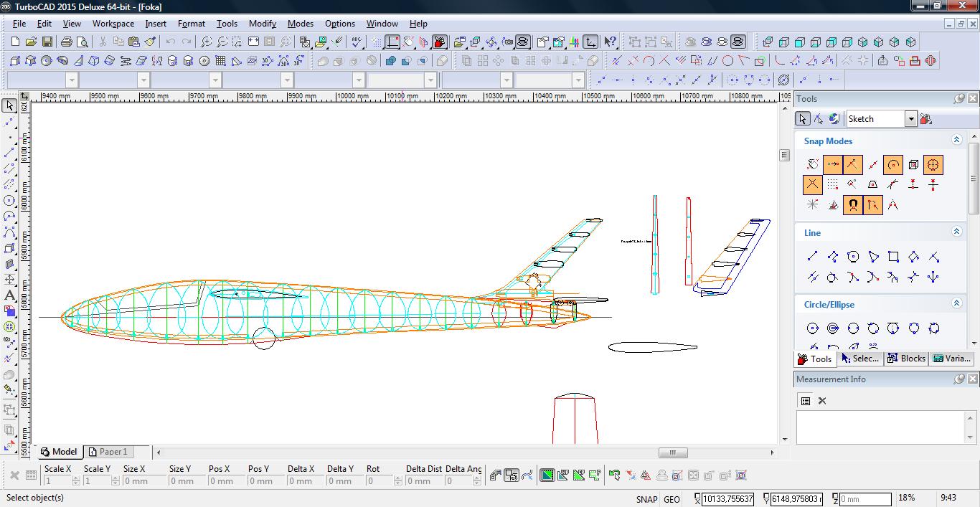The image size is (980, 507).
Task: Toggle the GEO indicator in the status bar
Action: point(672,499)
